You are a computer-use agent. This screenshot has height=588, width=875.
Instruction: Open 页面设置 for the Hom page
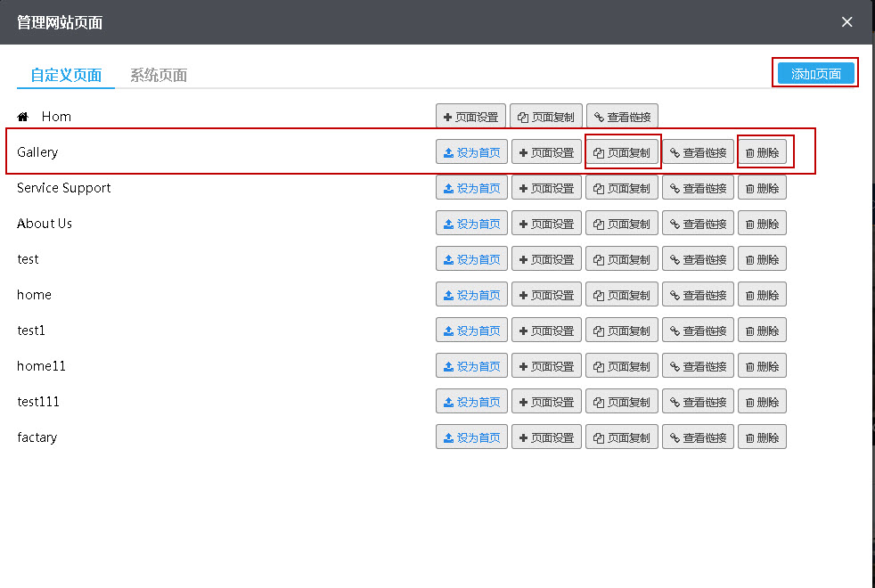click(470, 117)
